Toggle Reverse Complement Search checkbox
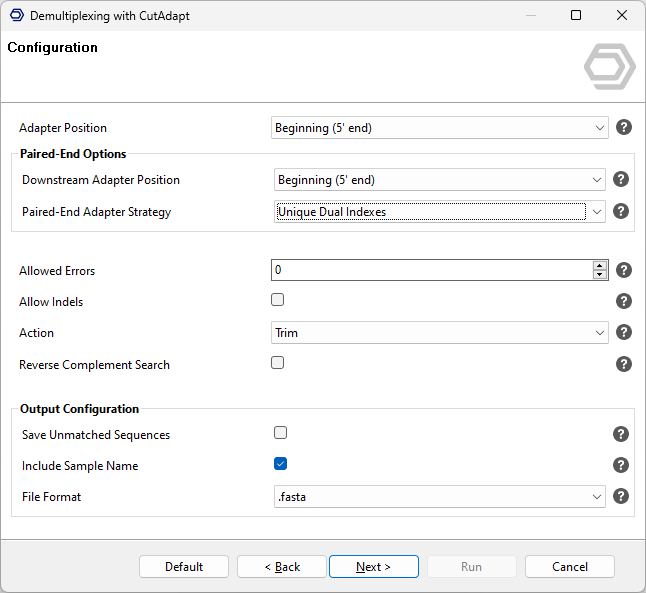The image size is (646, 593). point(278,363)
